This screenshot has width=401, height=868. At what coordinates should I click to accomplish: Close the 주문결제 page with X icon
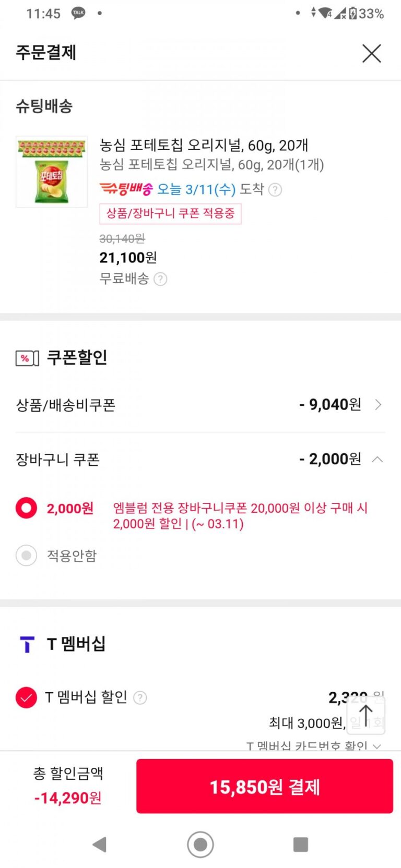click(x=371, y=53)
